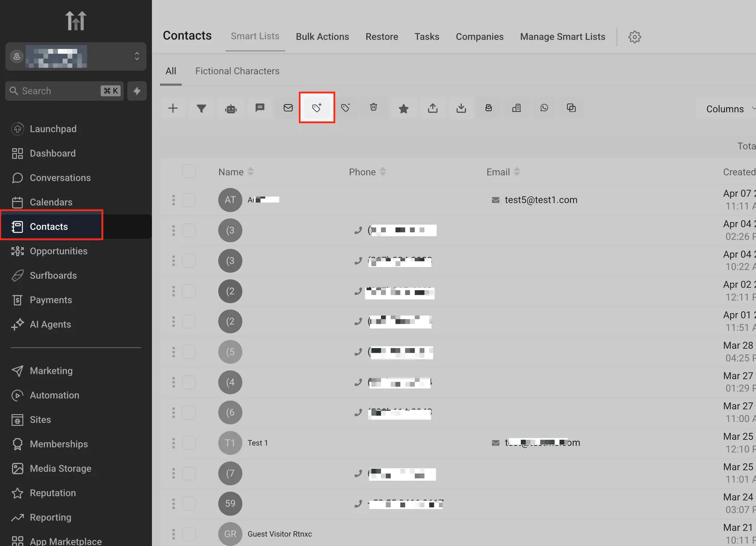Open the three-dot menu for Guest Visitor Rtnxc

(x=173, y=534)
